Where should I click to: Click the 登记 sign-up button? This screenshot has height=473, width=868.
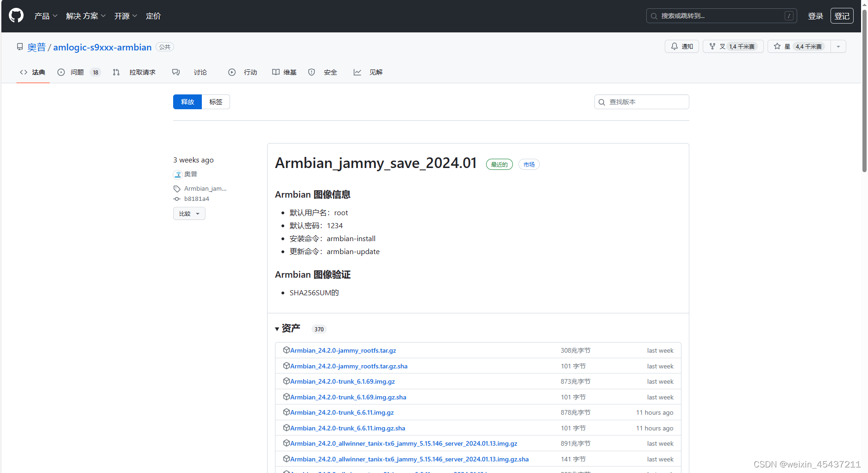click(842, 16)
